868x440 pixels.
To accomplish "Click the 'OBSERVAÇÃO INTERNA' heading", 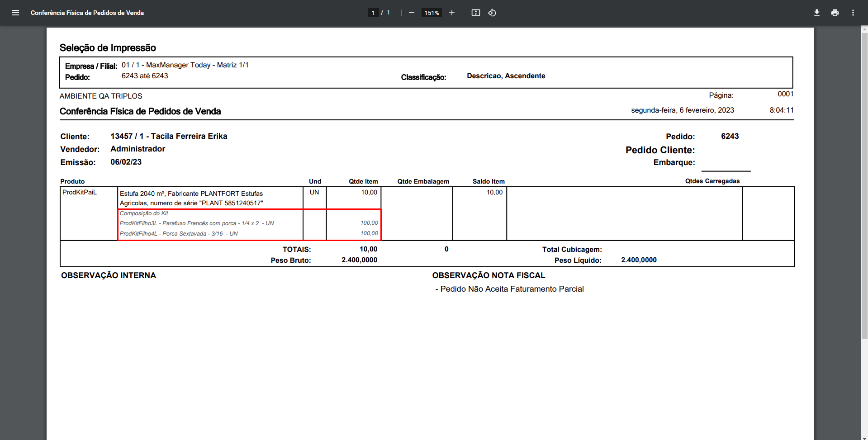I will [109, 275].
